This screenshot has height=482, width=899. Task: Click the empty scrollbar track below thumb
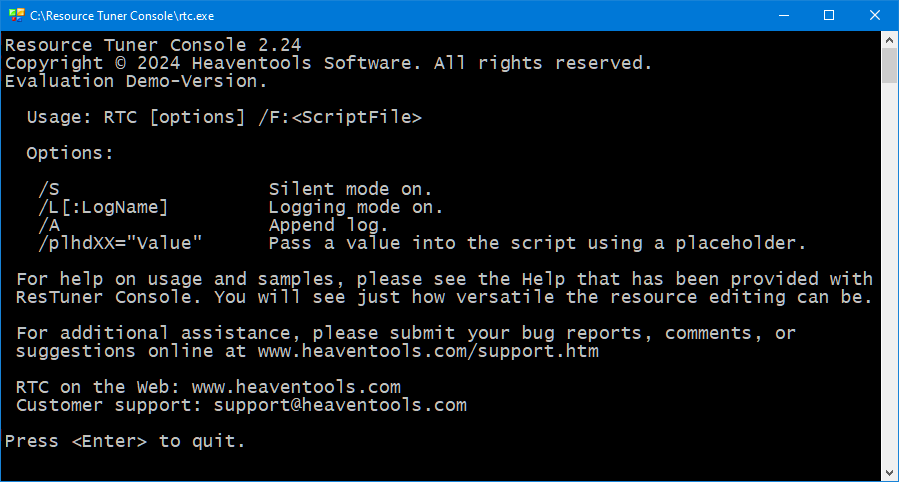click(889, 274)
